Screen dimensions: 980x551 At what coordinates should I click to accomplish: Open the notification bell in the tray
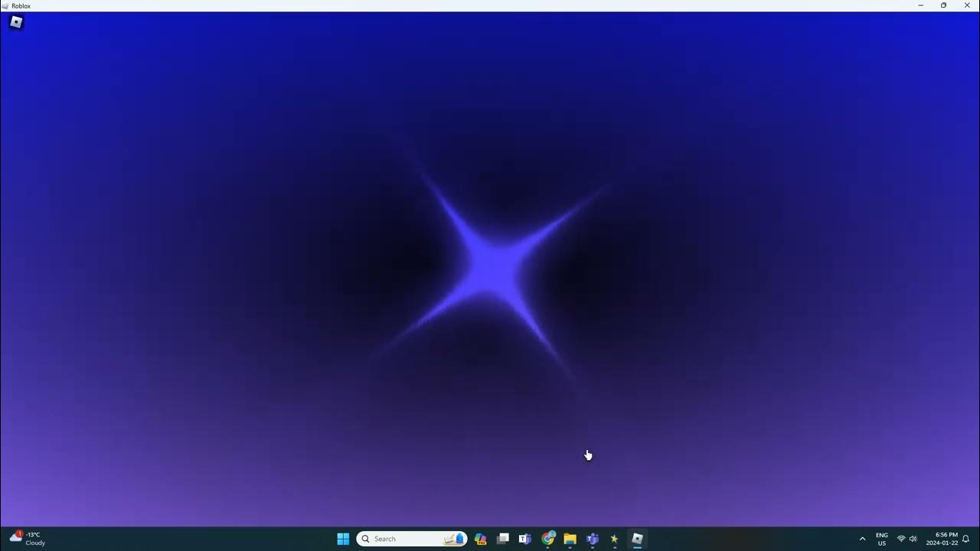click(966, 539)
